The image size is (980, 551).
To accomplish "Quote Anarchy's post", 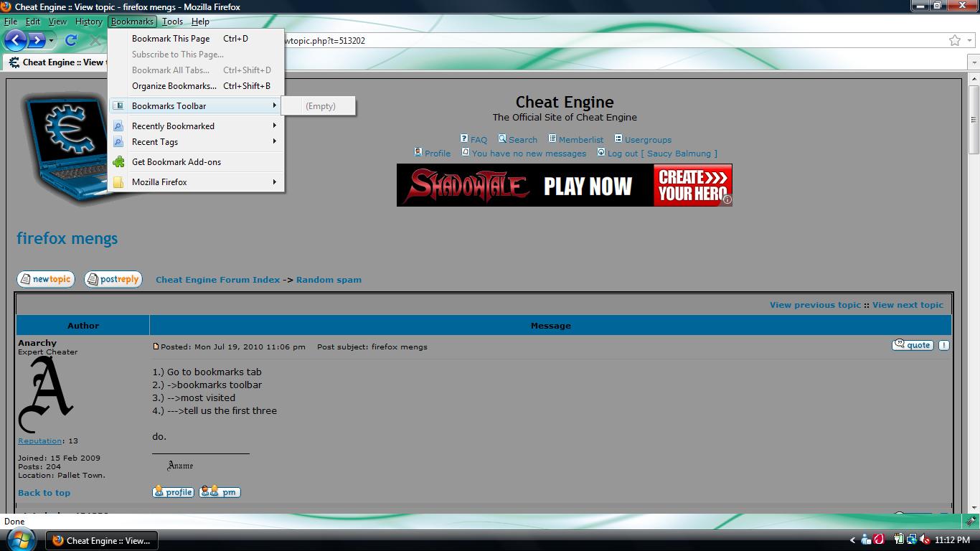I will 913,345.
